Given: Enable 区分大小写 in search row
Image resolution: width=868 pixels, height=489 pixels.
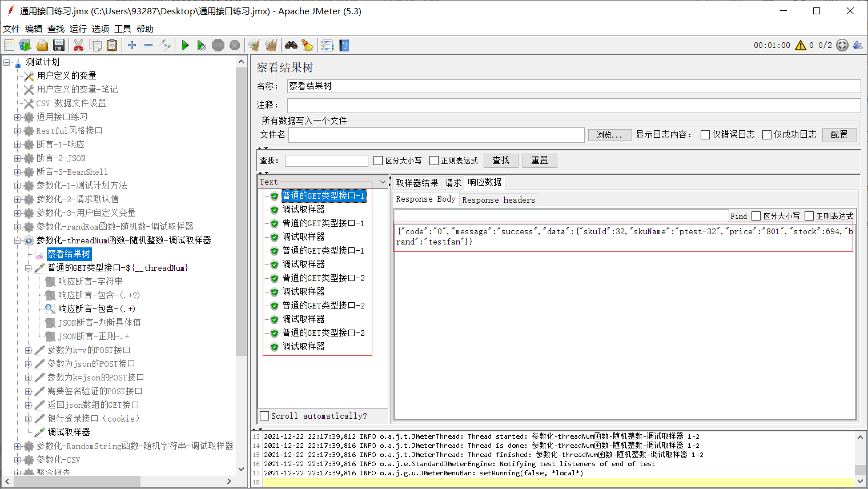Looking at the screenshot, I should (378, 161).
